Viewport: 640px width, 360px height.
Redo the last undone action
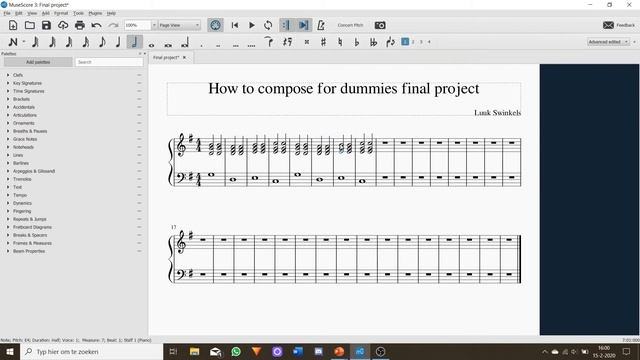point(113,25)
